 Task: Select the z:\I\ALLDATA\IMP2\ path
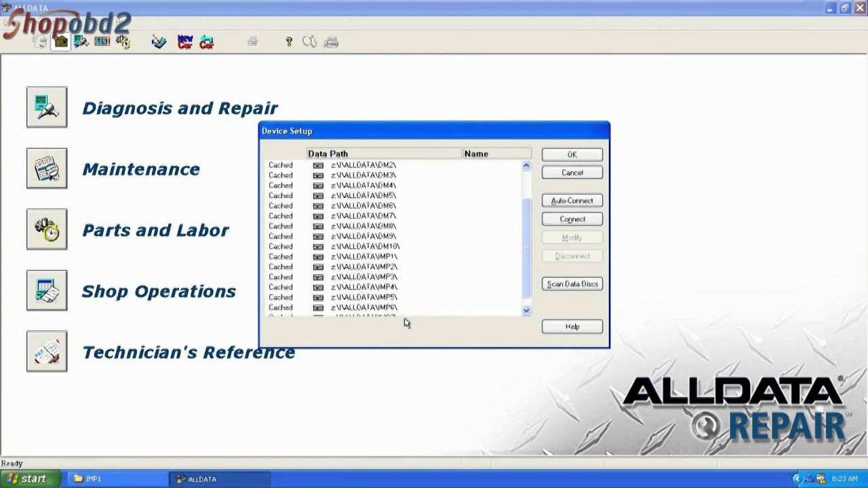click(x=364, y=267)
